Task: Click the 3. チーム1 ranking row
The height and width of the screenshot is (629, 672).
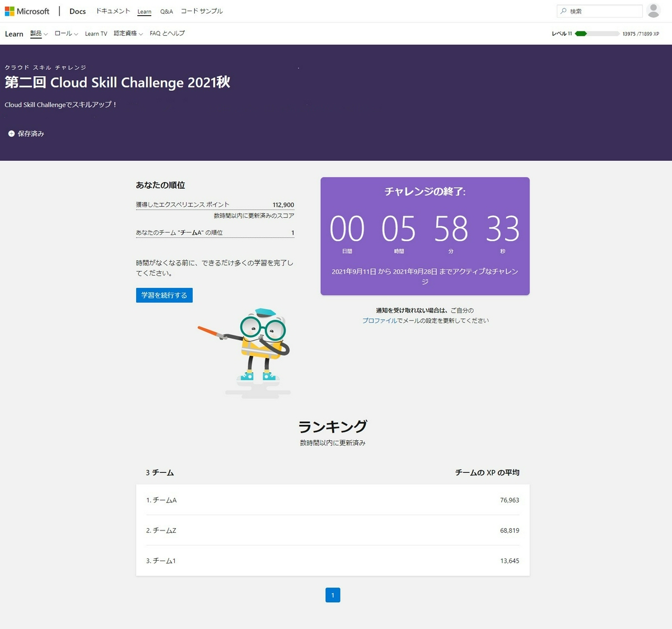Action: coord(333,561)
